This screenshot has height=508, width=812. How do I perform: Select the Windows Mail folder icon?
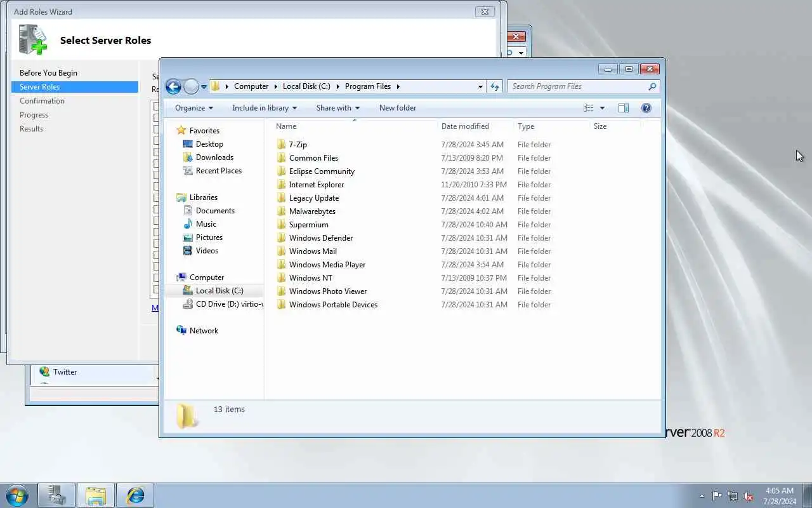point(282,251)
